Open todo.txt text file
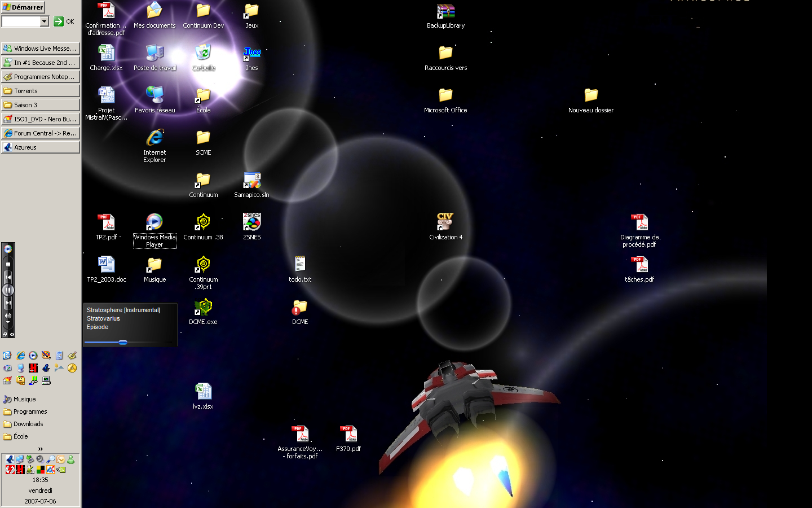This screenshot has height=508, width=812. click(300, 269)
